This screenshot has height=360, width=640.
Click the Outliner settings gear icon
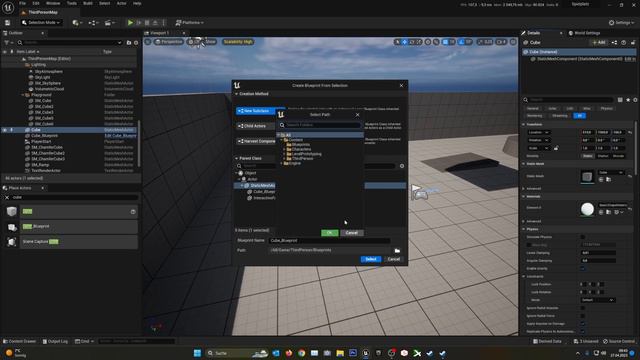tap(136, 42)
